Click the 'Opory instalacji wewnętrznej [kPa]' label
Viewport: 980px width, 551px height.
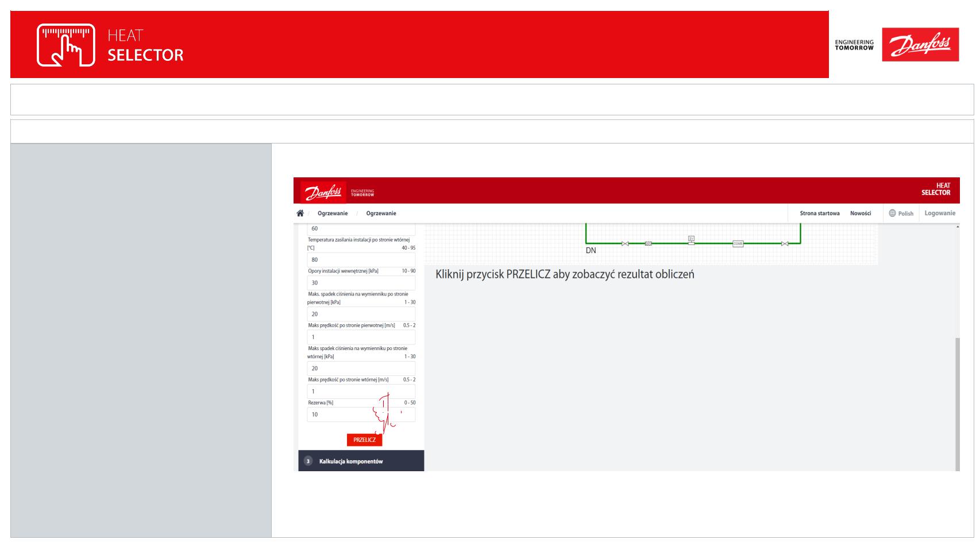pos(343,271)
